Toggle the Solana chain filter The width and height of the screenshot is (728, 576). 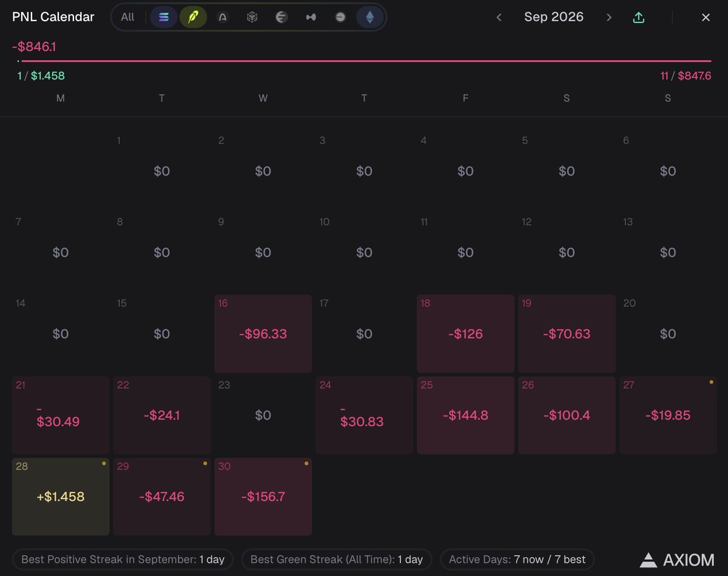pyautogui.click(x=164, y=17)
